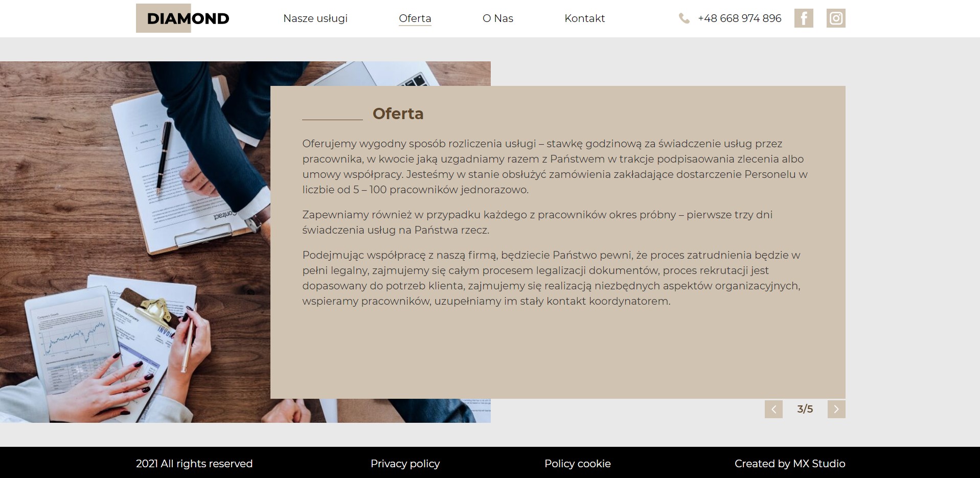Click the first offer paragraph about stawkę godzinową

[555, 167]
